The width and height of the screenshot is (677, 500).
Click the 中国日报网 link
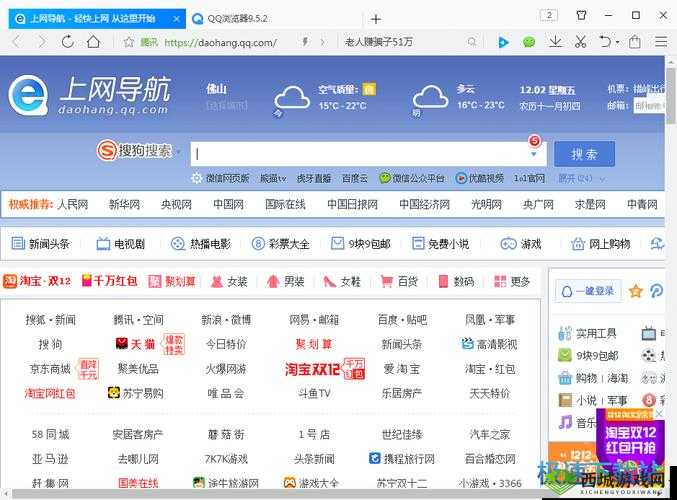click(x=352, y=204)
